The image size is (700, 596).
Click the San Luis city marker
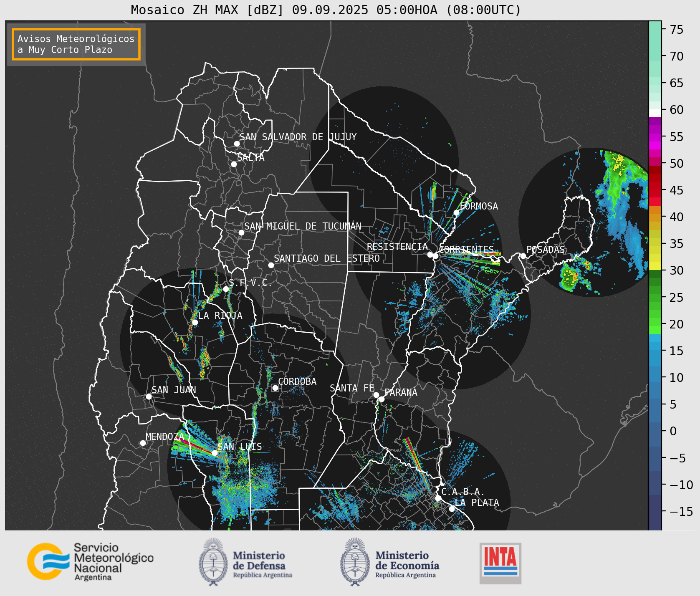[x=215, y=453]
